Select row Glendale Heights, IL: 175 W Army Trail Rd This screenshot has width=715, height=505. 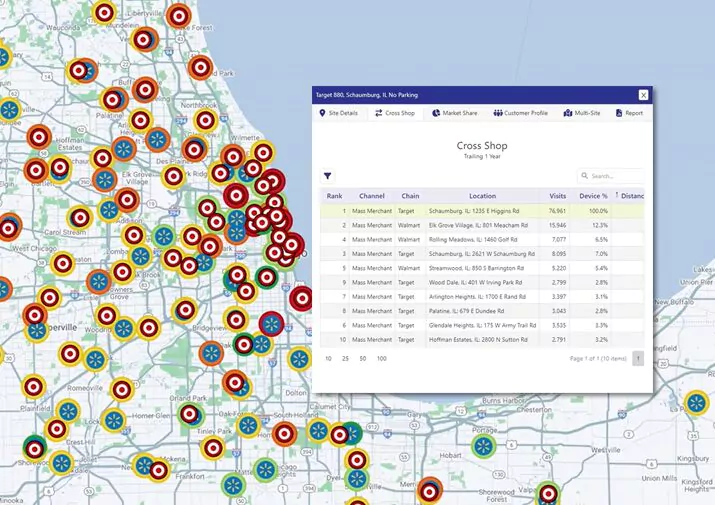pos(482,325)
